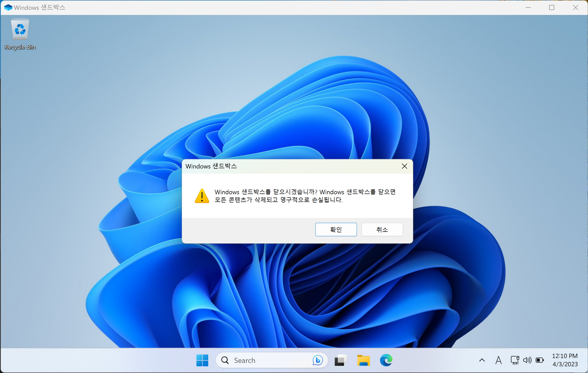Click the battery icon in tray
588x373 pixels.
coord(540,360)
